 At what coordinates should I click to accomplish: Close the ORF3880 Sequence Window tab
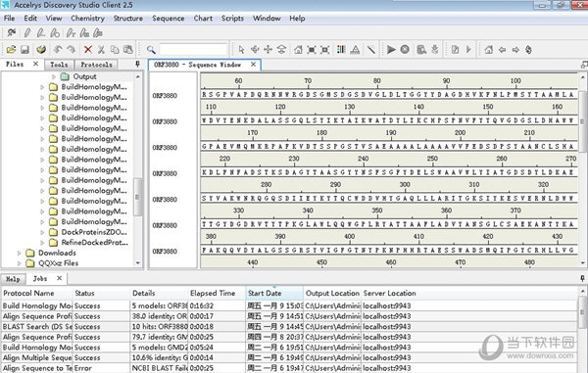tap(254, 65)
